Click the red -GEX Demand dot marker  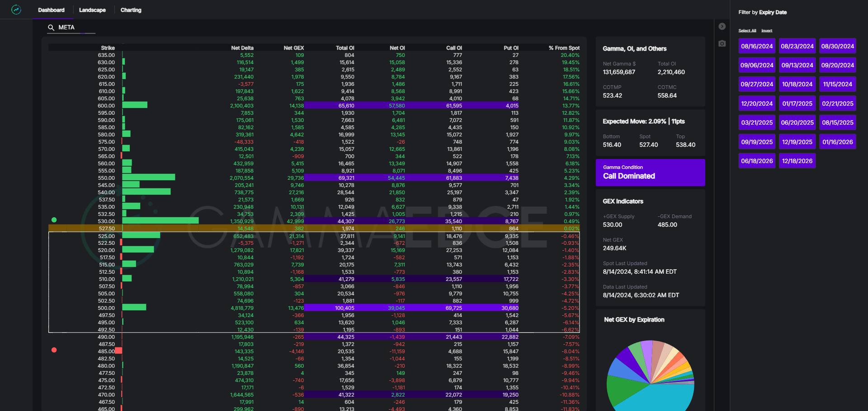54,350
